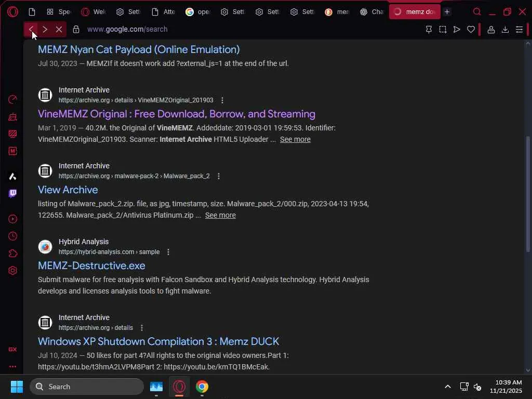Open the Windows Start menu
Image resolution: width=532 pixels, height=399 pixels.
coord(17,387)
